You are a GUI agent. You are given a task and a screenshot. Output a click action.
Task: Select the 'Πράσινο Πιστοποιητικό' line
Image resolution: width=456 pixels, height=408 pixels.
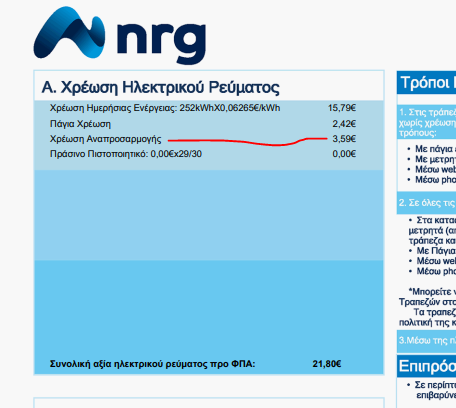(x=126, y=154)
